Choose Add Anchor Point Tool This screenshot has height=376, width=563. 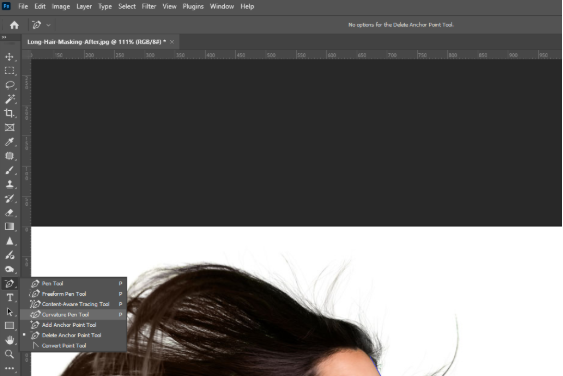[73, 325]
